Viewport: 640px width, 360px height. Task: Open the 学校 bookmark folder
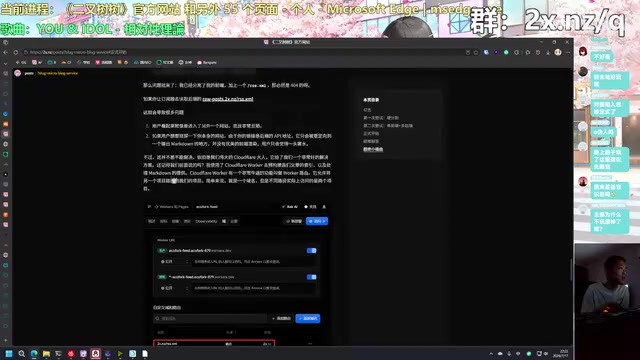pos(83,62)
